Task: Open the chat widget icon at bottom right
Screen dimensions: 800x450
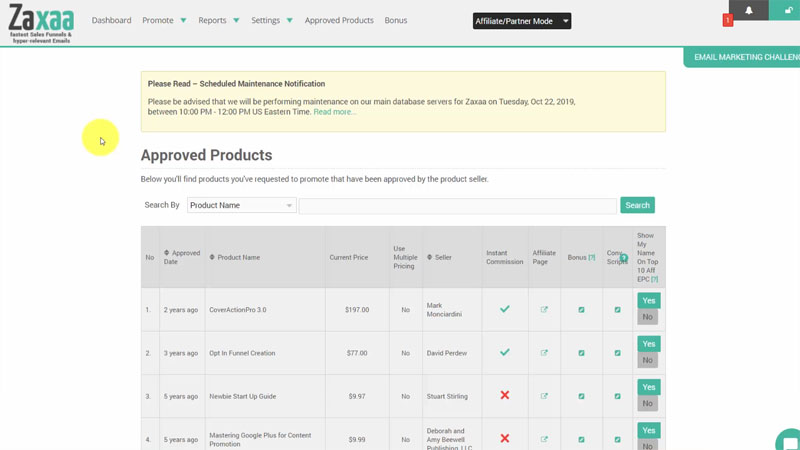Action: (789, 440)
